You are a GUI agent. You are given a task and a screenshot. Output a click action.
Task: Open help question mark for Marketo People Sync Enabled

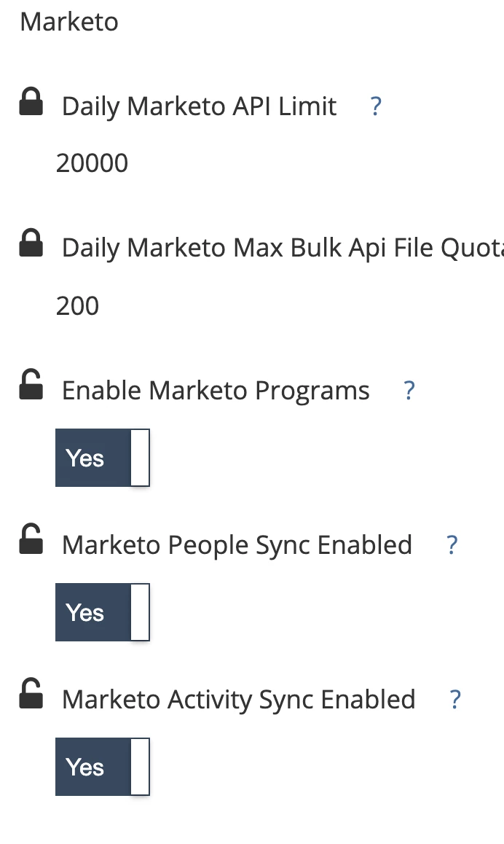[x=452, y=545]
